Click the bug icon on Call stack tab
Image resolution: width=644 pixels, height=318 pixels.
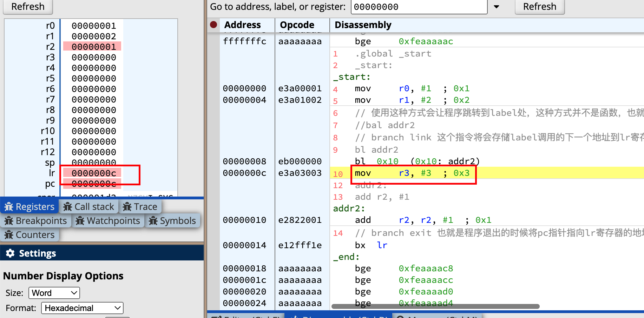click(x=68, y=207)
